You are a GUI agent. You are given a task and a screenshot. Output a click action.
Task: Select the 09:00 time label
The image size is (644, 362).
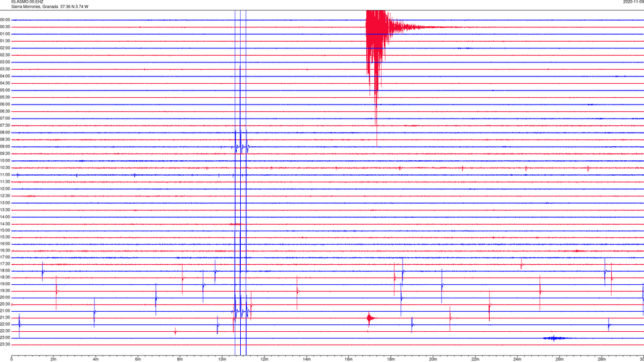5,146
